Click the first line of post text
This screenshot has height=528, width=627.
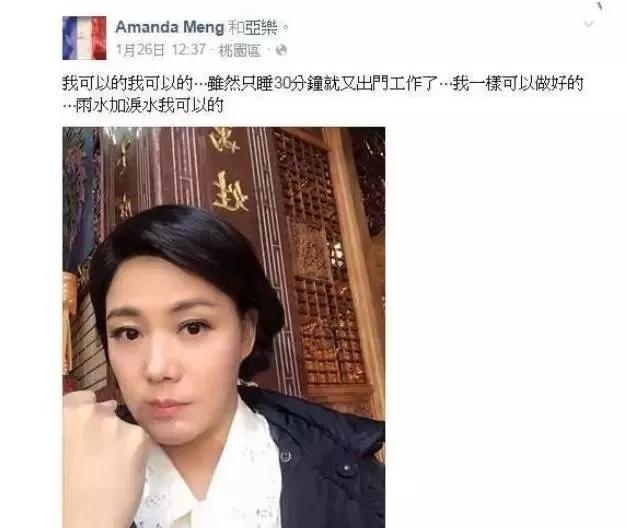coord(323,83)
